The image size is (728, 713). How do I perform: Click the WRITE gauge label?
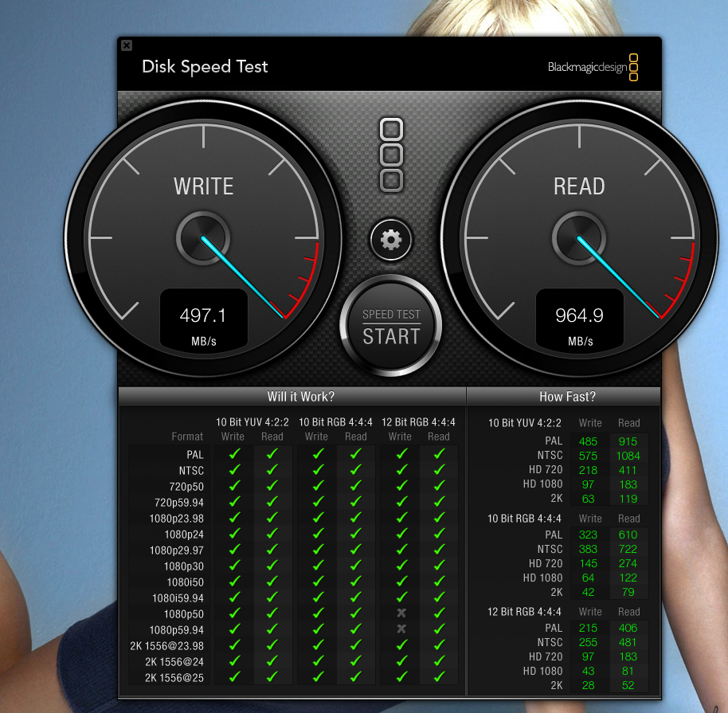point(203,186)
